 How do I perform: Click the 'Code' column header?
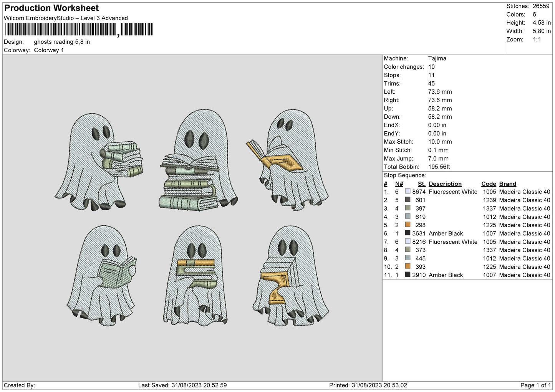pos(489,184)
